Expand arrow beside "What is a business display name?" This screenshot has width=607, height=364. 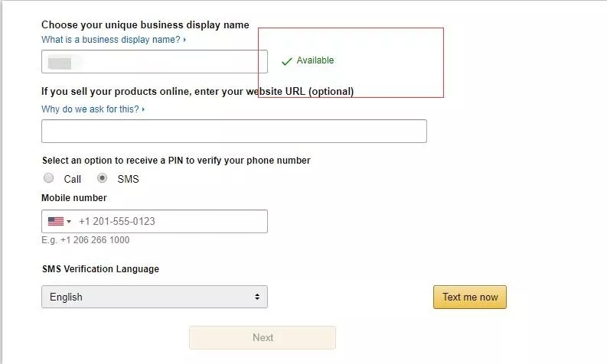tap(185, 40)
